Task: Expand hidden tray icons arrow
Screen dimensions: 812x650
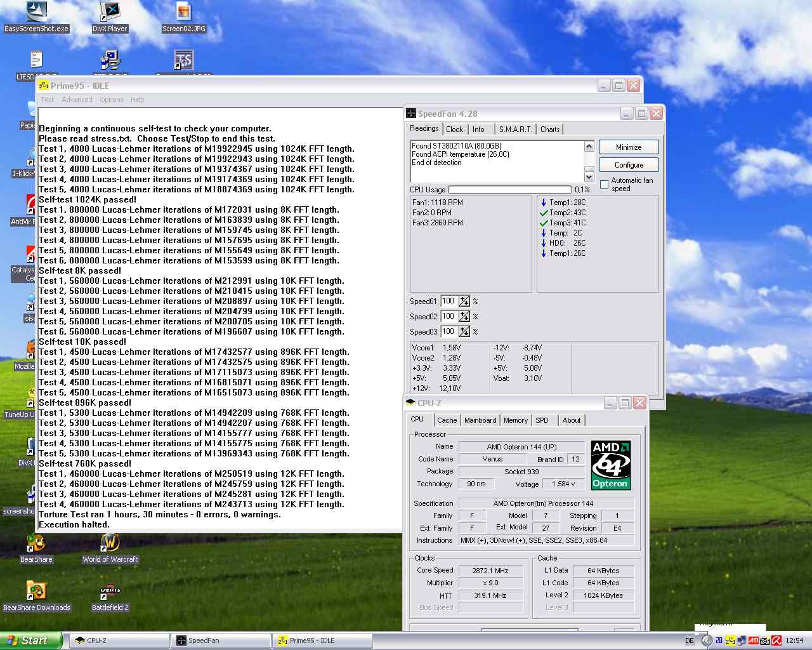Action: coord(707,640)
